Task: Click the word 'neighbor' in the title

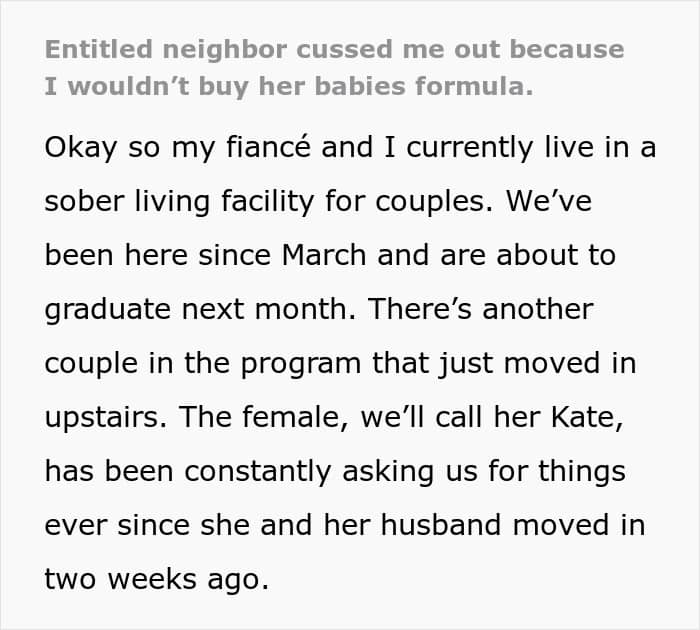Action: [x=224, y=50]
